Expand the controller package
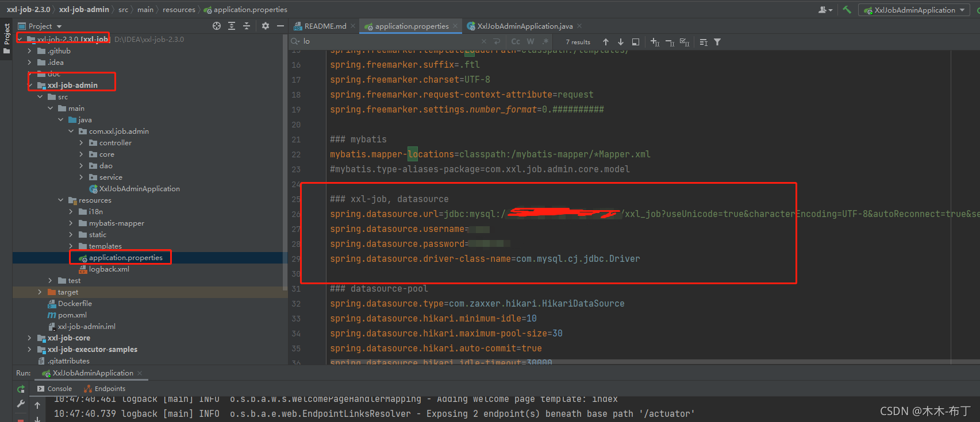The width and height of the screenshot is (980, 422). pyautogui.click(x=82, y=143)
